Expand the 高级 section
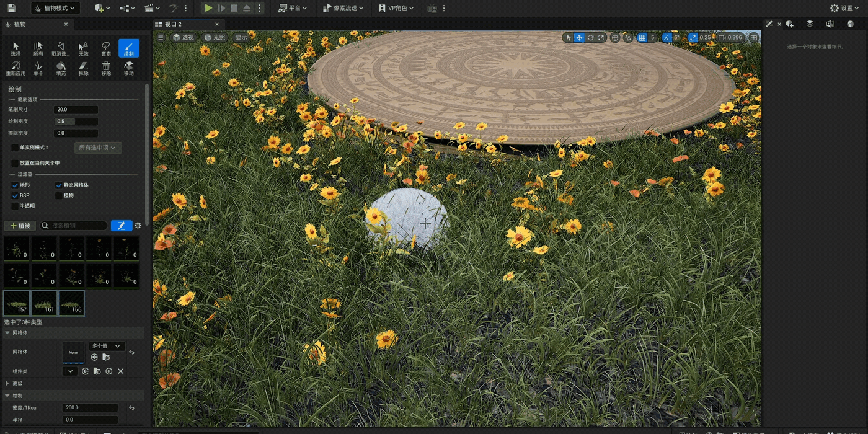868x434 pixels. pyautogui.click(x=7, y=383)
